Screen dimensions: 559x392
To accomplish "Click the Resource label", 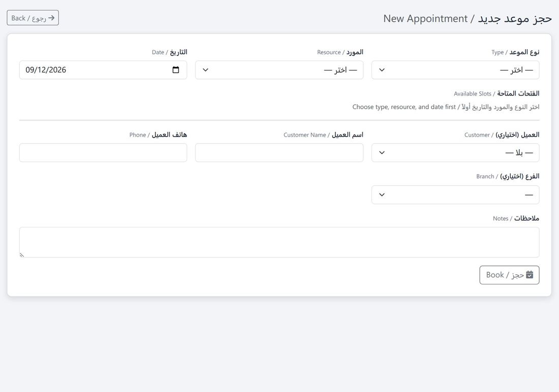I will coord(340,52).
